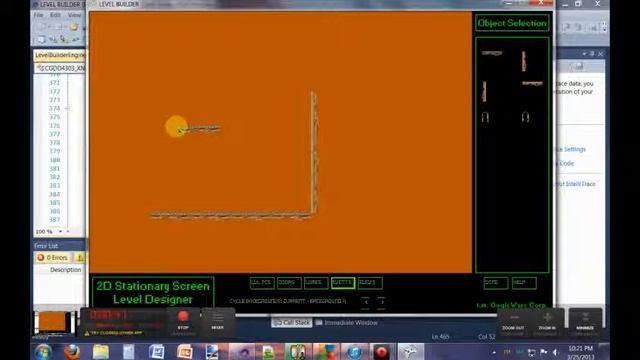Toggle the 0 Errors filter in Error List
640x360 pixels.
(x=52, y=258)
